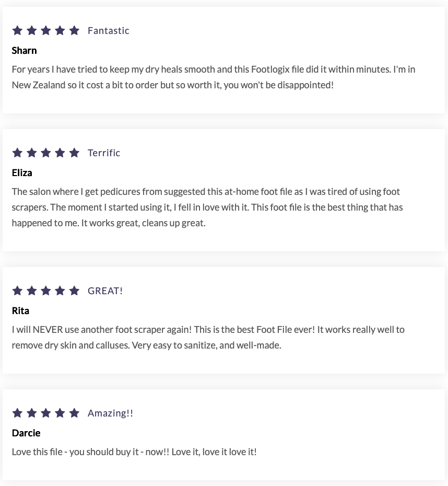Click the first star of Eliza's review

[x=17, y=153]
